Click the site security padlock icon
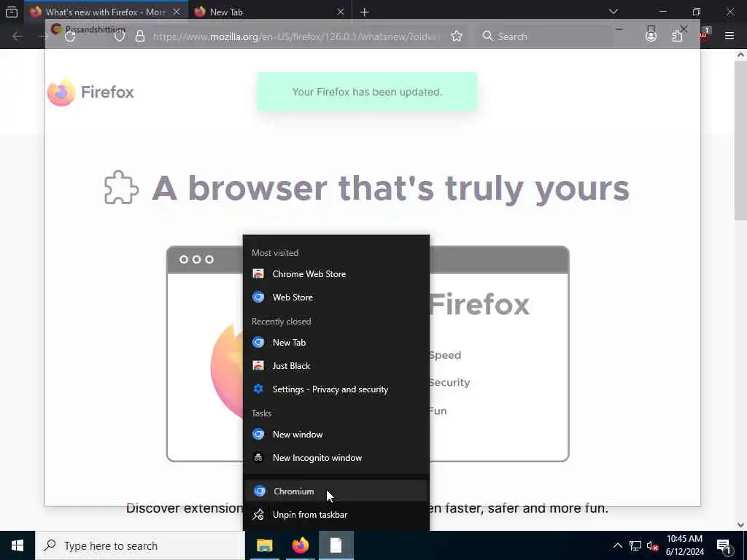The height and width of the screenshot is (560, 747). (139, 36)
